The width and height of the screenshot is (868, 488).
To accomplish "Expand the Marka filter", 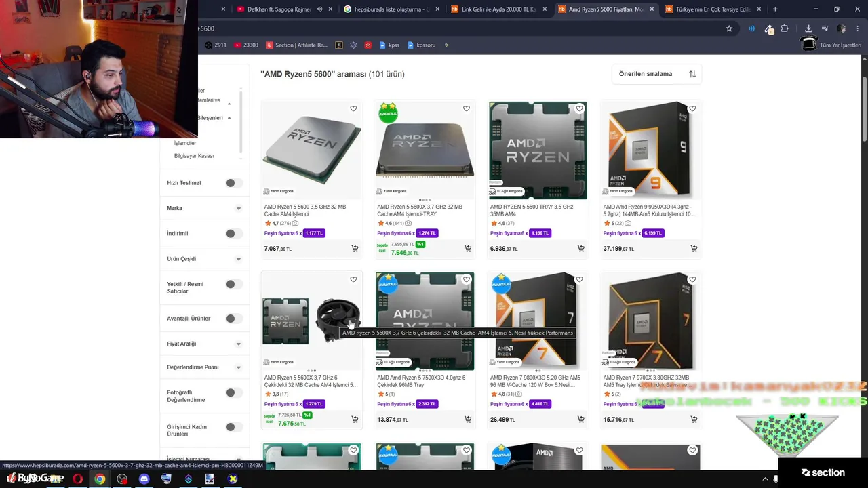I will pos(238,209).
